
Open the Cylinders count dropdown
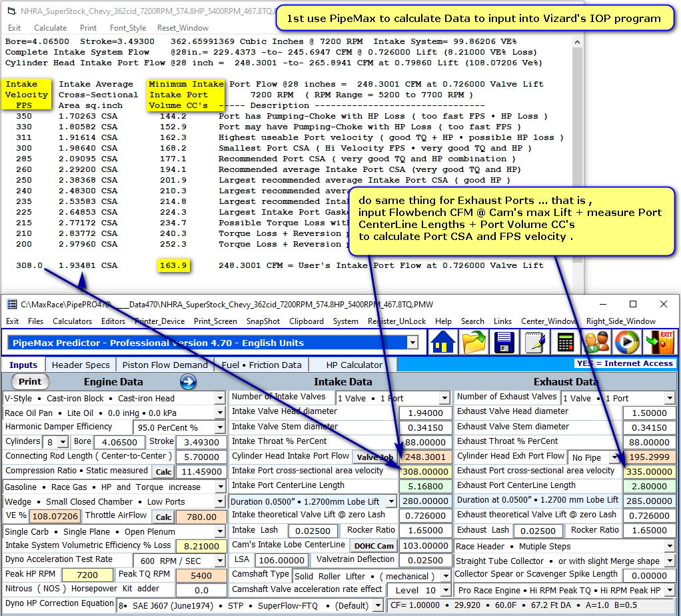[63, 442]
